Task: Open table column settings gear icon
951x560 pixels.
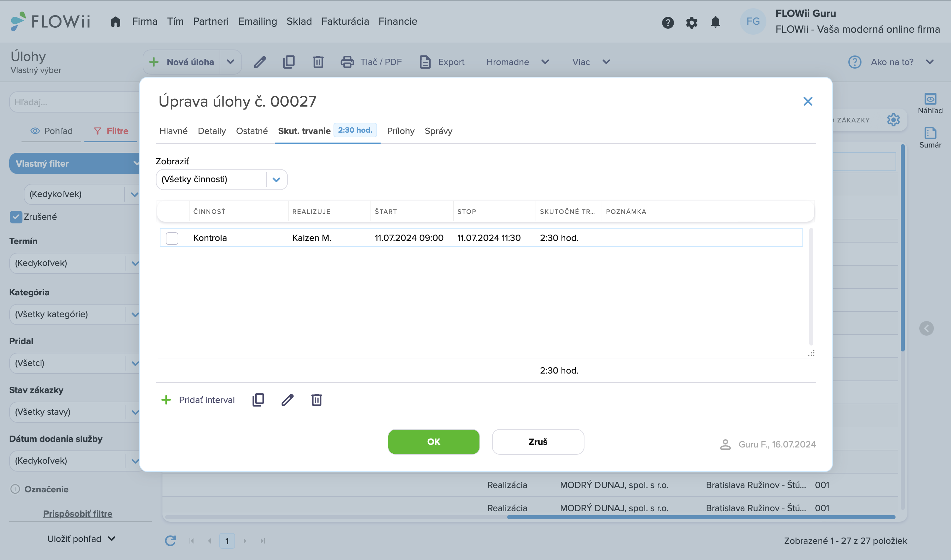Action: click(x=893, y=120)
